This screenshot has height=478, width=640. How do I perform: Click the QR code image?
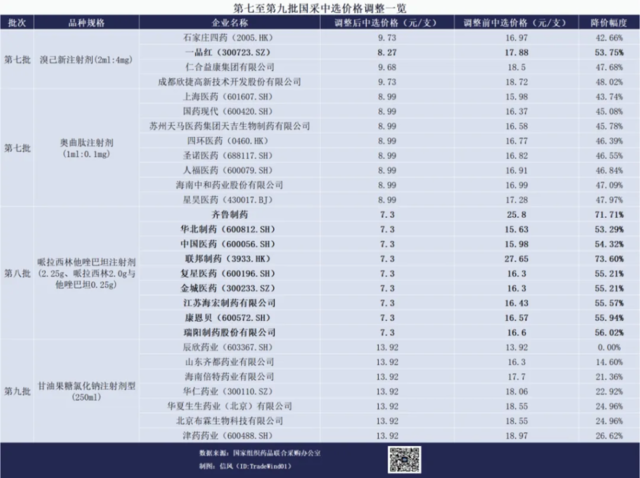[x=404, y=460]
